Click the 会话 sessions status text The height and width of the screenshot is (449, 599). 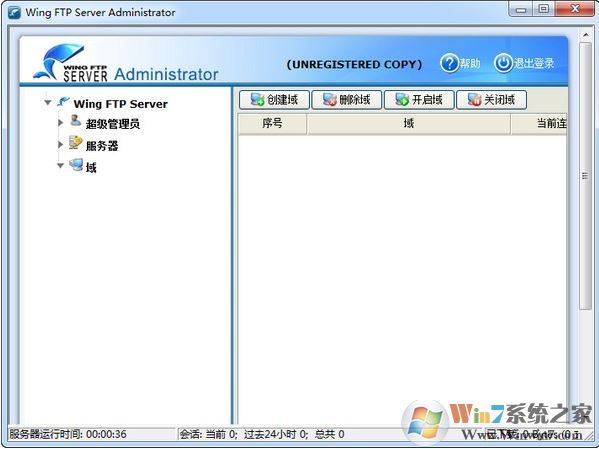click(x=262, y=434)
